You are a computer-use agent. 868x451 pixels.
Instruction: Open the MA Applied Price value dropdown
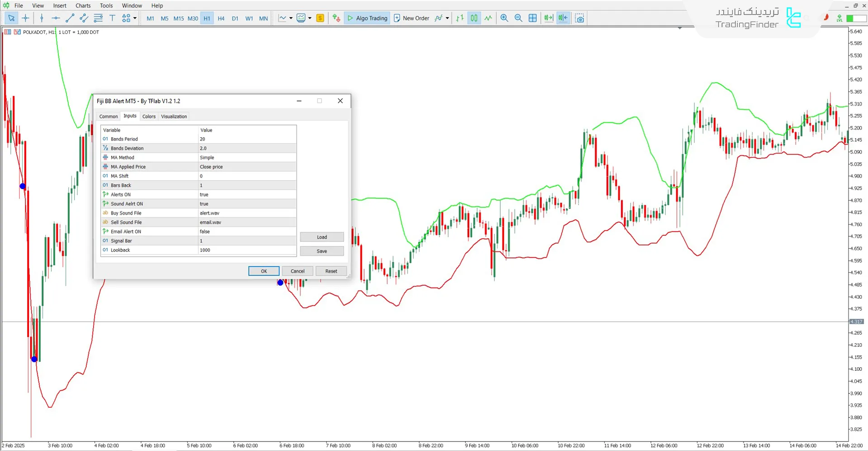click(247, 167)
